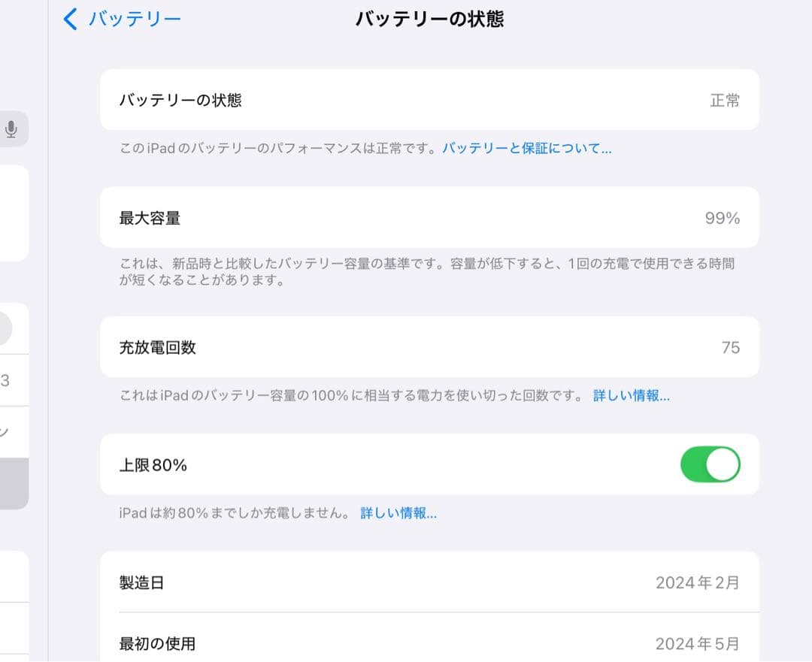Tap the microphone dictation icon in sidebar
The height and width of the screenshot is (662, 812).
12,130
